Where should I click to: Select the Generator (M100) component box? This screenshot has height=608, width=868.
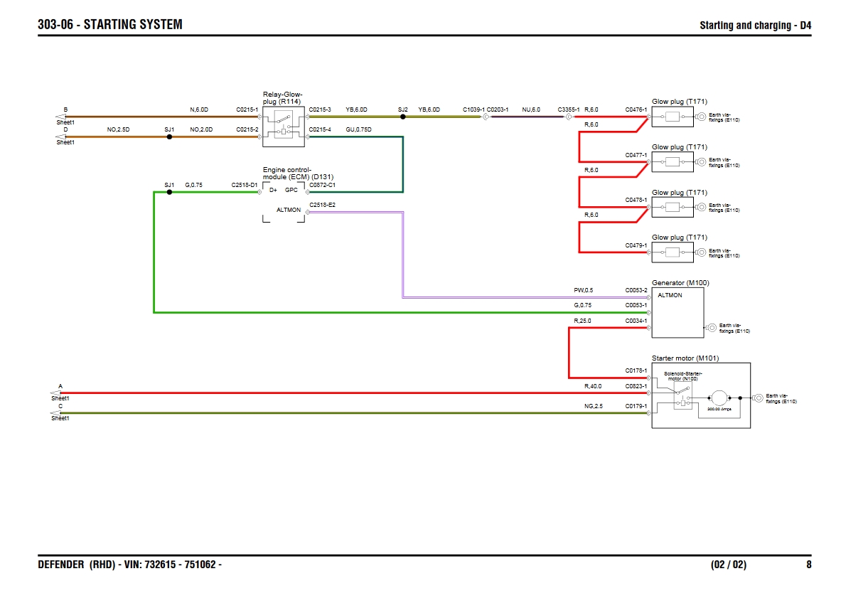(677, 312)
